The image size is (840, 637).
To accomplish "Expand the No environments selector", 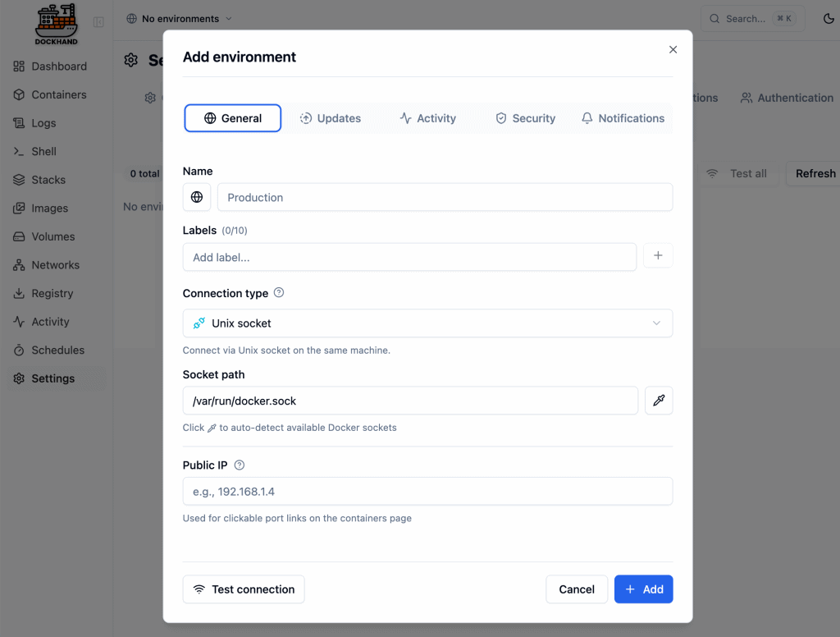I will pos(179,19).
